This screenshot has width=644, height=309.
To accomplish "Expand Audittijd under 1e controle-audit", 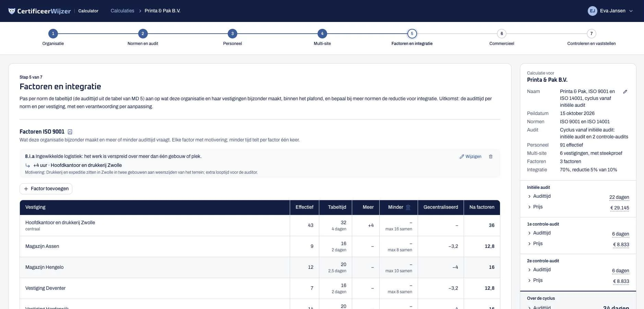I will click(539, 233).
